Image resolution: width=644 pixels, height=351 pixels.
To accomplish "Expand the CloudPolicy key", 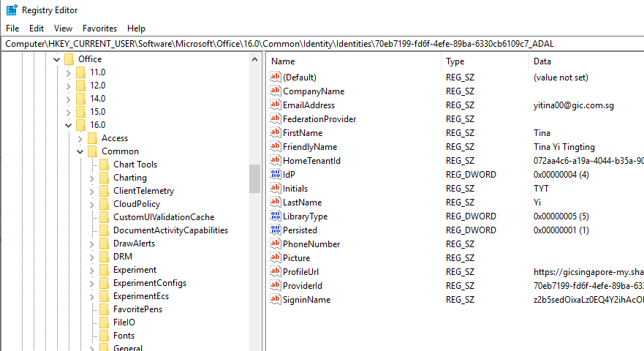I will point(91,204).
